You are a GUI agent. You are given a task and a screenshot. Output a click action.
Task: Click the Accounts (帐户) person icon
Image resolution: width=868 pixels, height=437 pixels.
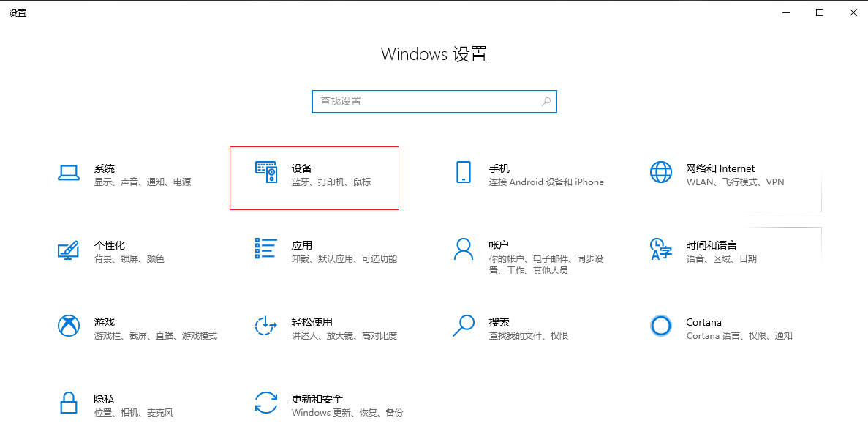[463, 249]
